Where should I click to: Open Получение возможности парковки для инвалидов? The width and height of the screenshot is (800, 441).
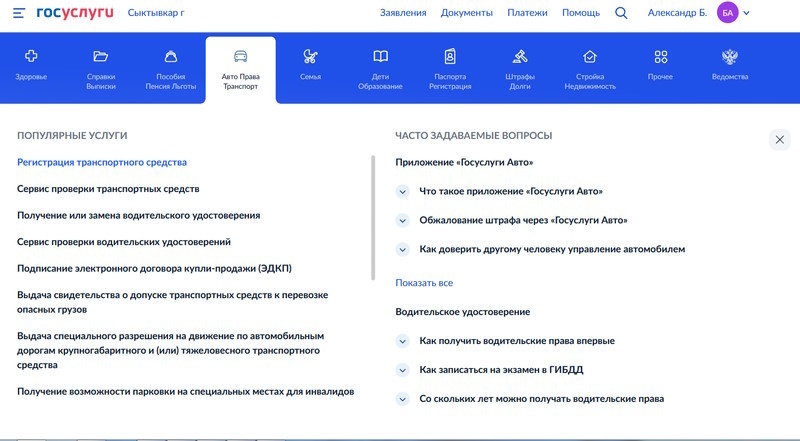(186, 391)
